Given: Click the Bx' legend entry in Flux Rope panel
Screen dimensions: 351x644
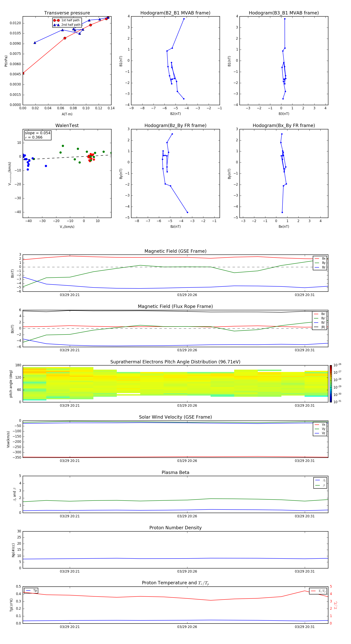Looking at the screenshot, I should pyautogui.click(x=320, y=314).
